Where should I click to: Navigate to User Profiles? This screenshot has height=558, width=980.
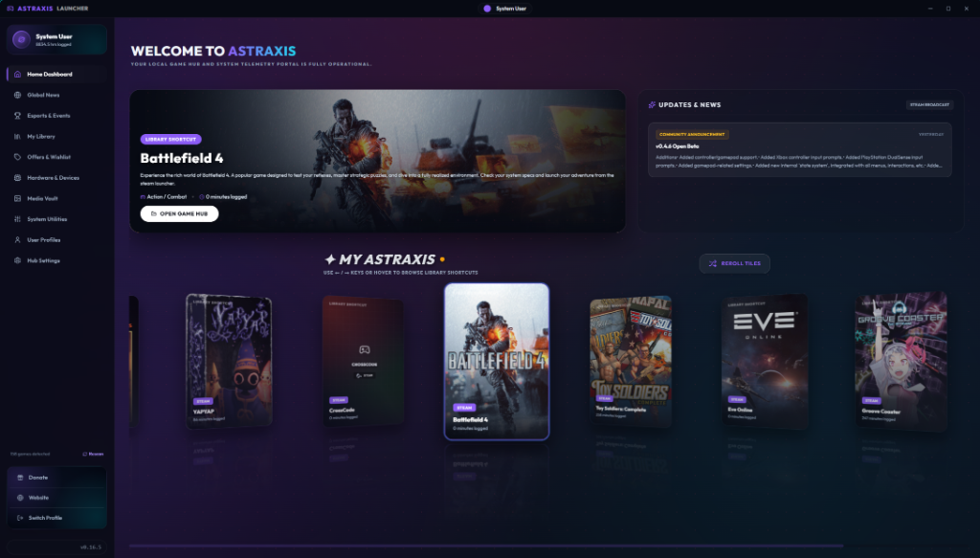click(x=56, y=239)
